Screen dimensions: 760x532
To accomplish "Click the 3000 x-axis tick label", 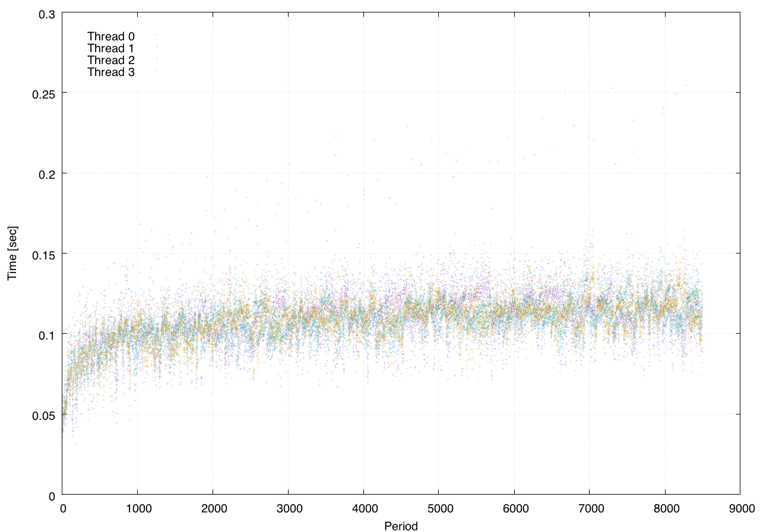I will pos(288,509).
